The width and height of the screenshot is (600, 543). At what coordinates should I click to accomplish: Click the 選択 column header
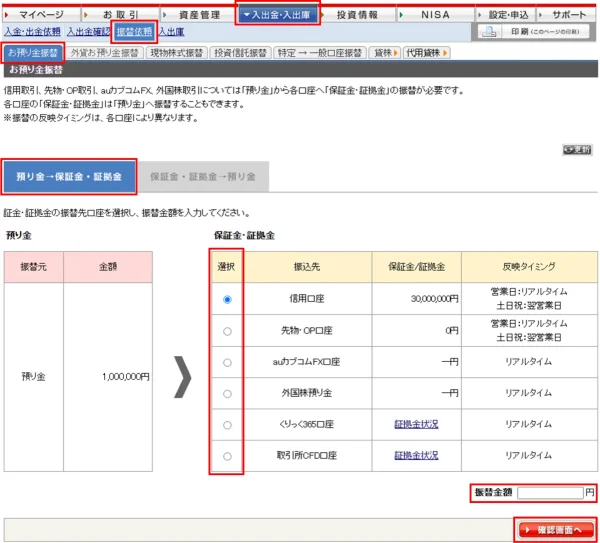226,267
